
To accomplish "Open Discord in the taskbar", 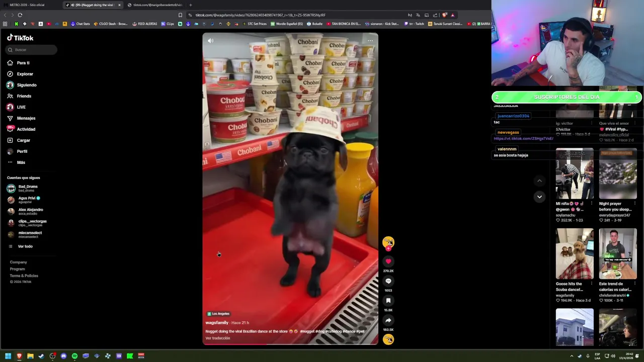I will coord(63,356).
